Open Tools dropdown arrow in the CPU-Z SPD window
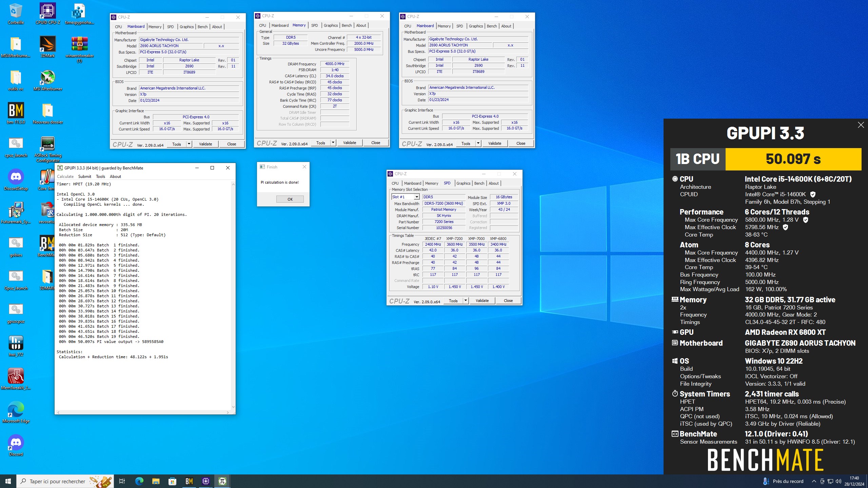Screen dimensions: 868x488 (x=466, y=301)
